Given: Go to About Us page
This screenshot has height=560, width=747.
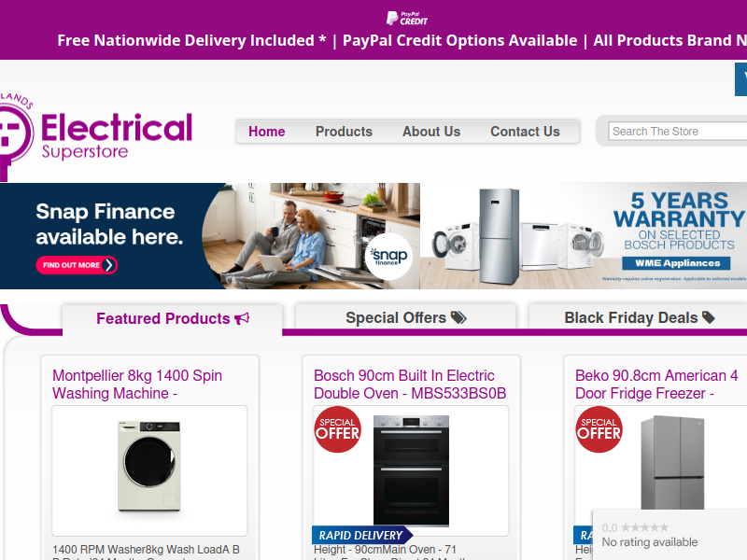Looking at the screenshot, I should pyautogui.click(x=431, y=132).
